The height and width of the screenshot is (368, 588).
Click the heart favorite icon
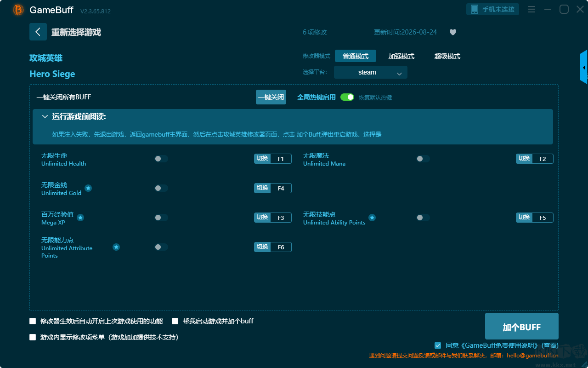tap(452, 32)
